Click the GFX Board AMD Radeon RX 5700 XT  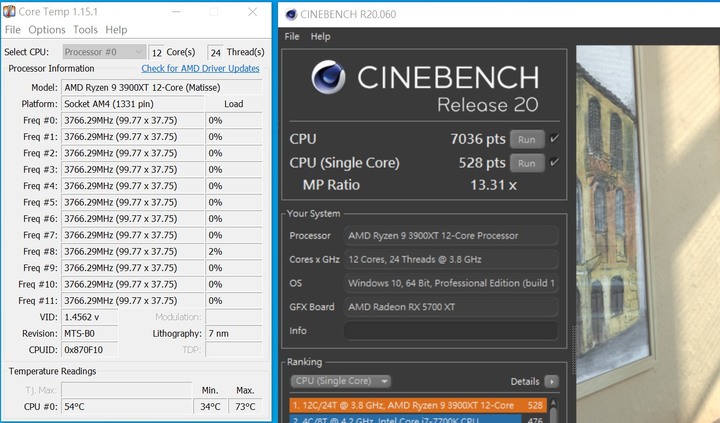(451, 307)
